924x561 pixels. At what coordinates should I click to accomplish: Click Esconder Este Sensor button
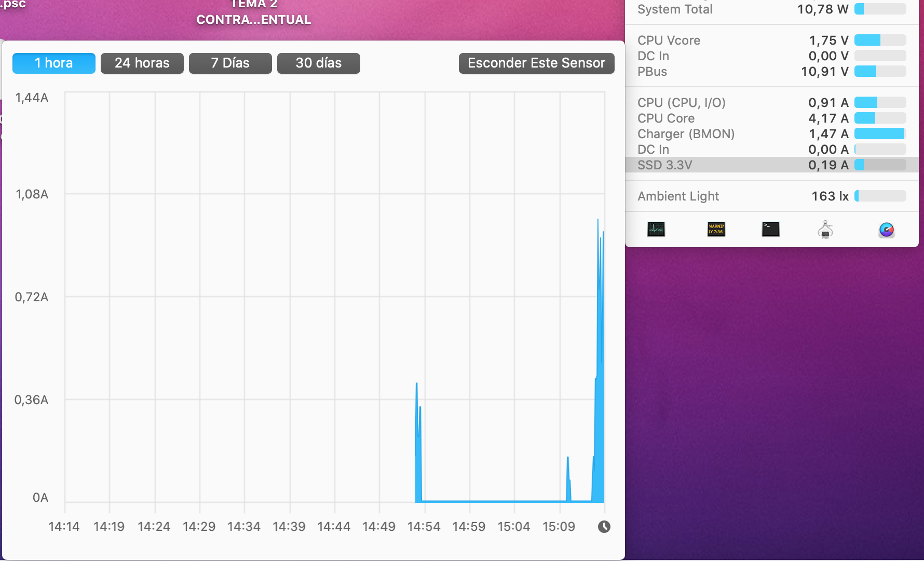tap(537, 63)
